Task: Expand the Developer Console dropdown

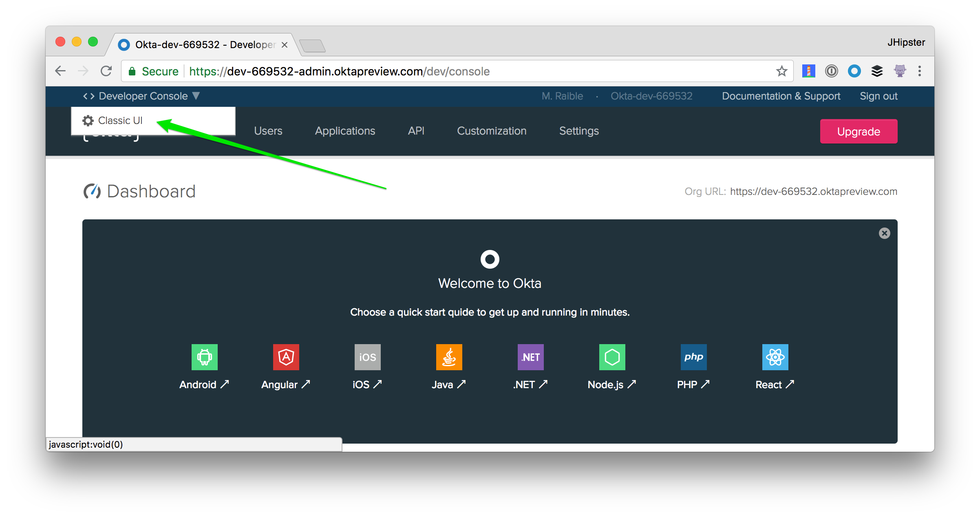Action: [x=143, y=96]
